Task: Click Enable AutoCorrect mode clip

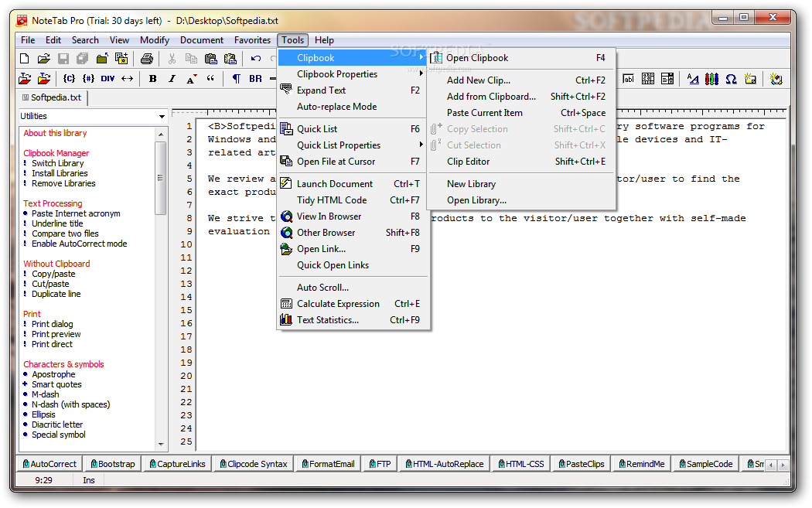Action: pos(79,244)
